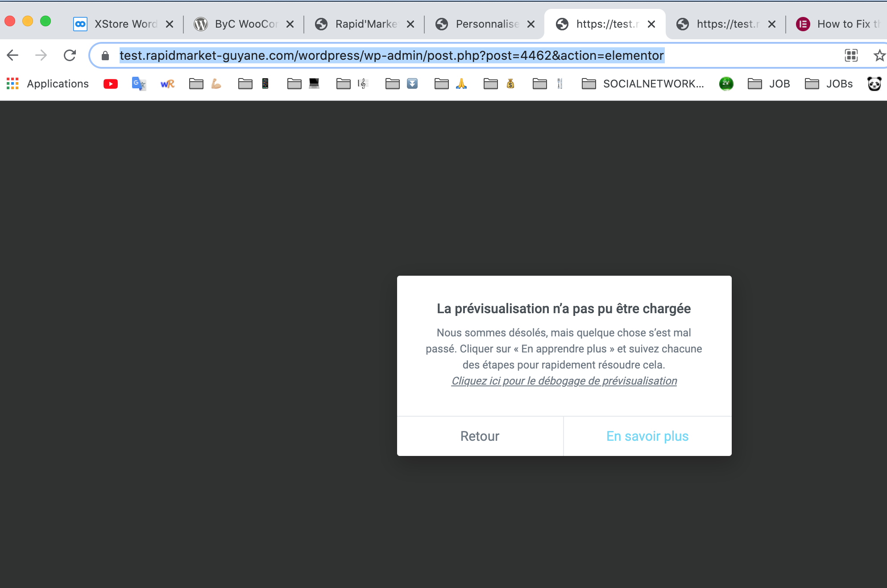Click the Retour button
Screen dimensions: 887x588
pos(480,436)
